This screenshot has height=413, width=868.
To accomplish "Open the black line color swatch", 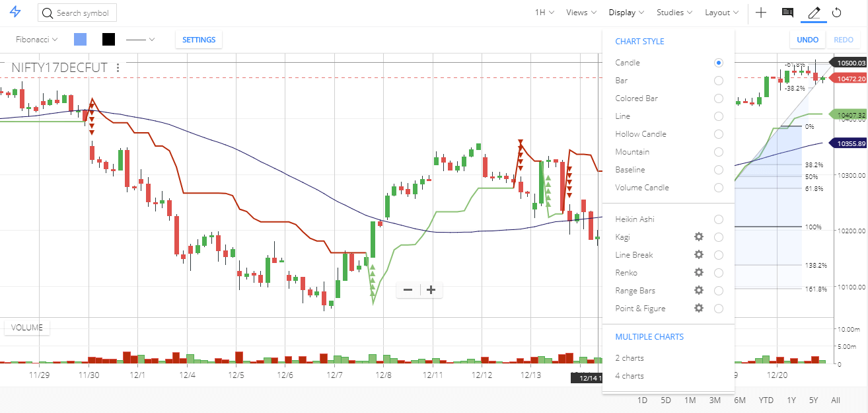I will [x=108, y=40].
